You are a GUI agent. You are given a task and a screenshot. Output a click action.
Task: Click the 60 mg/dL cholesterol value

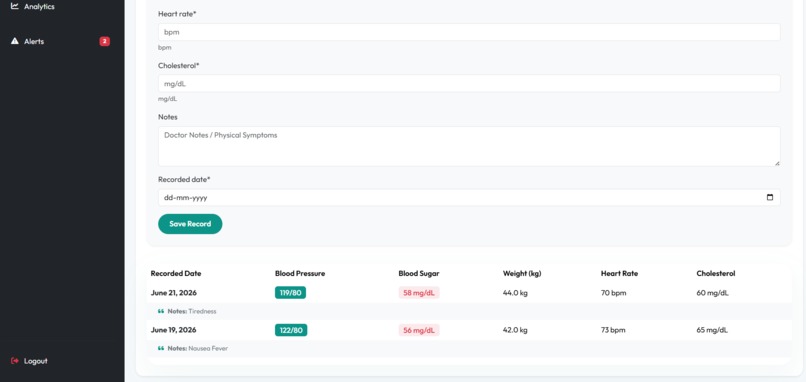click(x=712, y=293)
